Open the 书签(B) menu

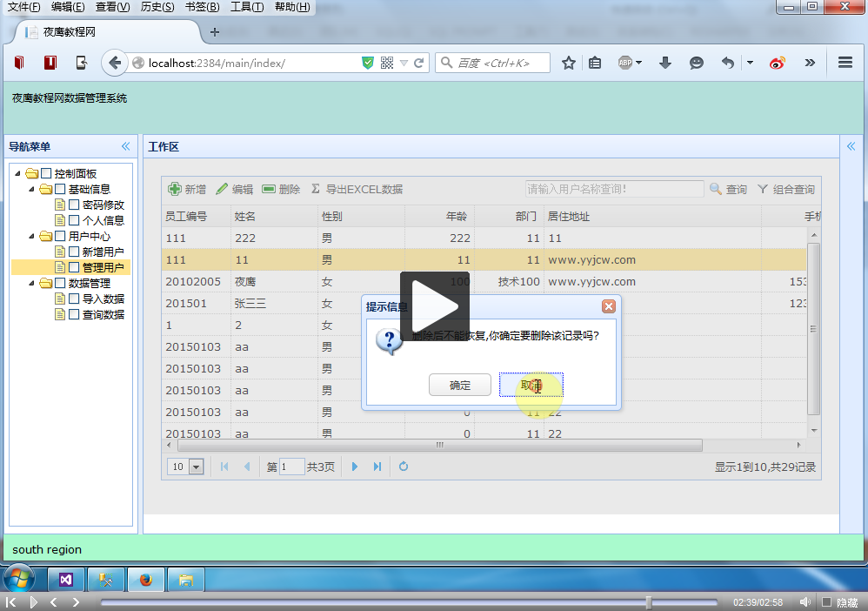pos(202,7)
